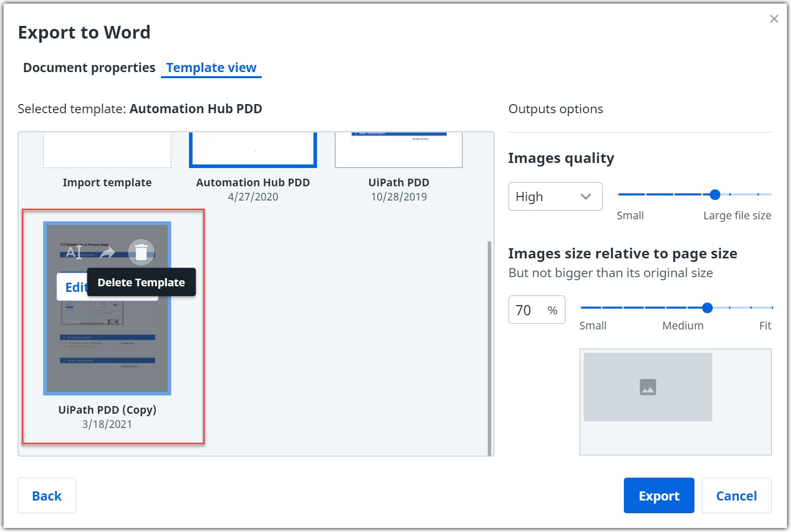Click the Large file size label
Screen dimensions: 791x532
pyautogui.click(x=737, y=215)
